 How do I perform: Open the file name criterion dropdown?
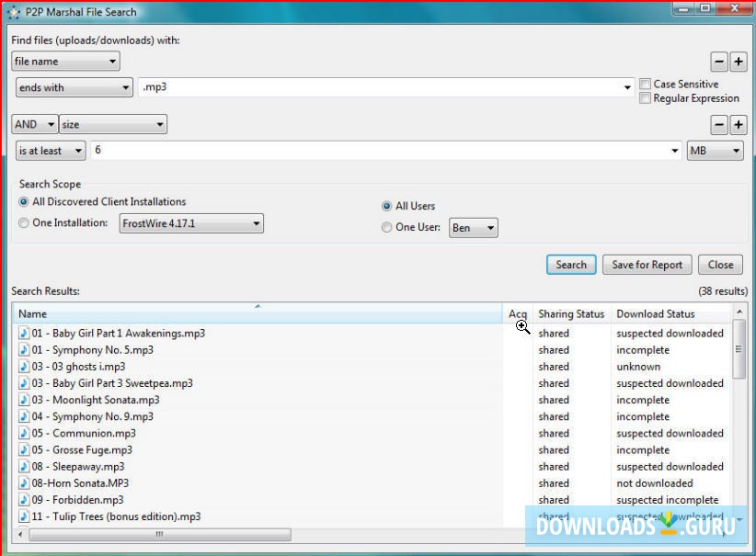pos(65,62)
